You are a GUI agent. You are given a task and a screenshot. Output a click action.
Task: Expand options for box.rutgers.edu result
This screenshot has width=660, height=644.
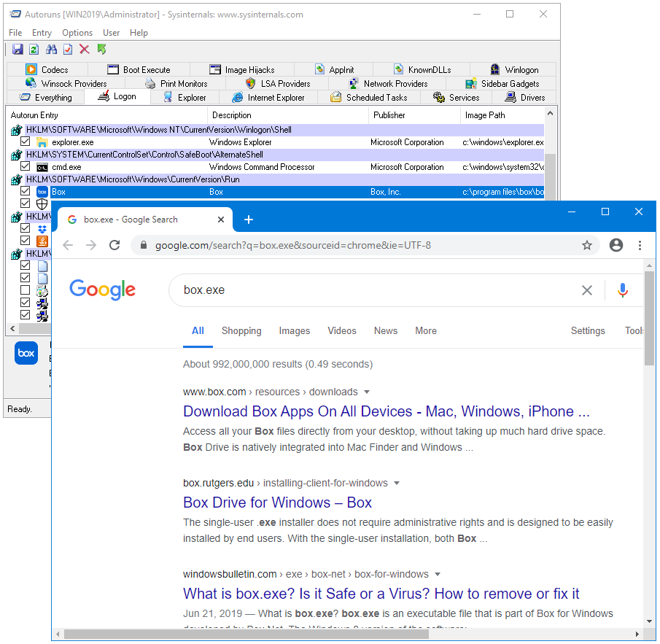coord(397,484)
